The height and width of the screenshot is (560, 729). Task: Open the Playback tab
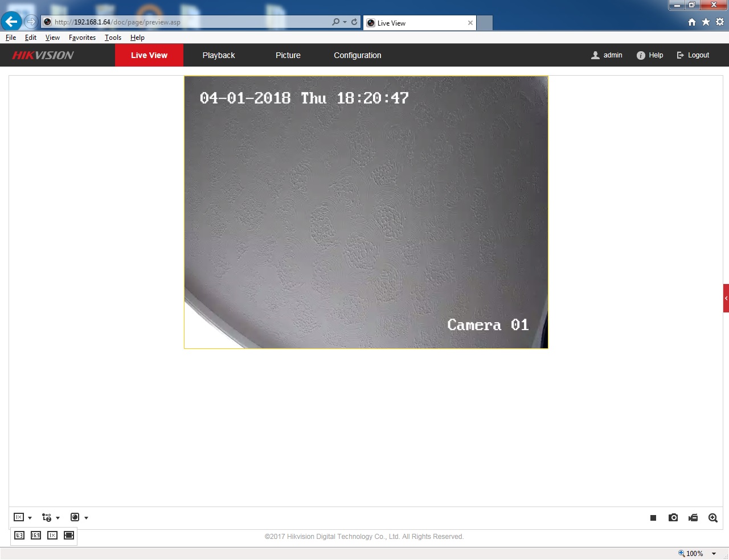(x=219, y=55)
